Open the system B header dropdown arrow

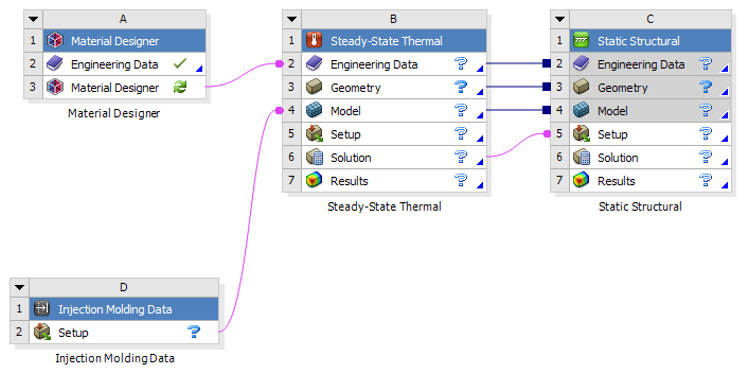[292, 19]
